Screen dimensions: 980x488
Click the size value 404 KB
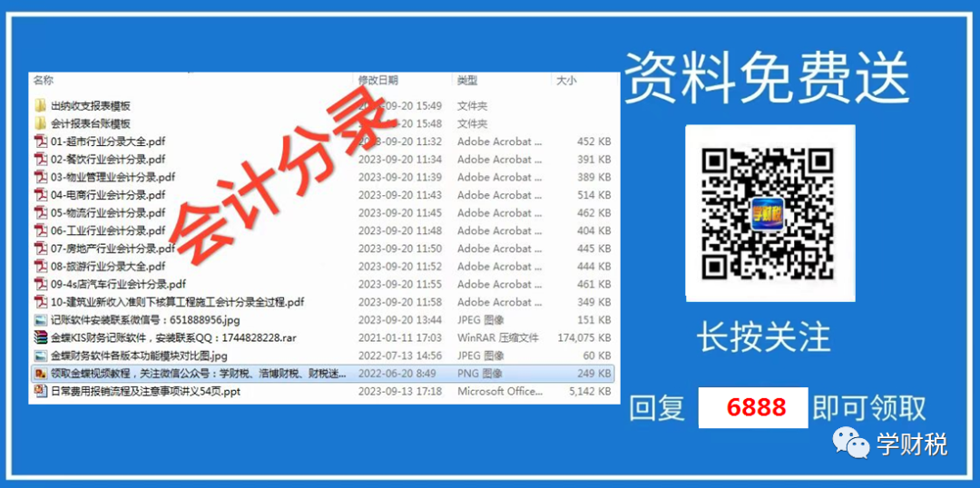(593, 230)
